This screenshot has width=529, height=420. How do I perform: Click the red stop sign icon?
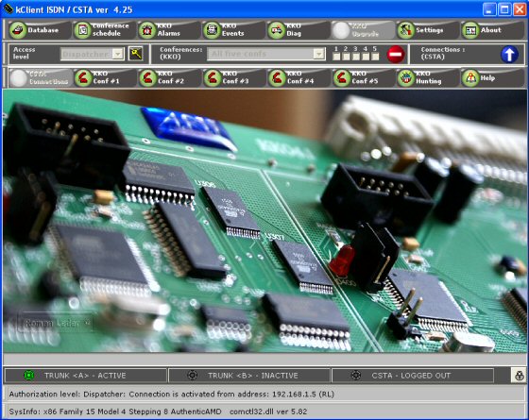[396, 54]
